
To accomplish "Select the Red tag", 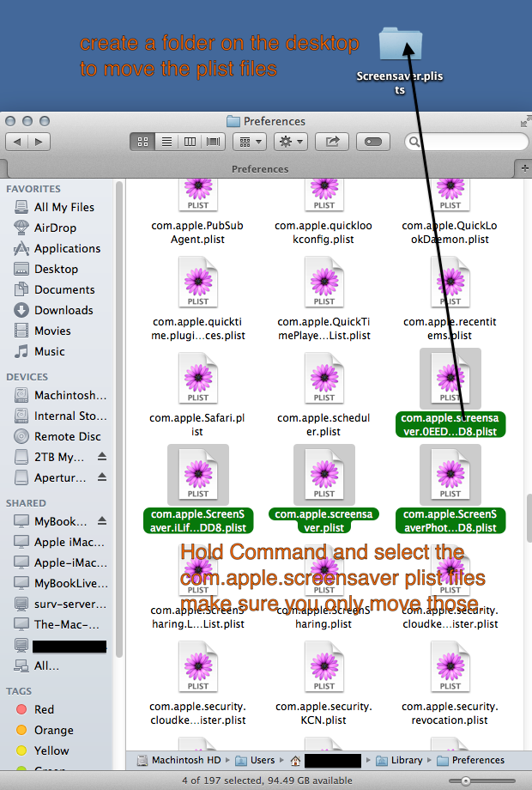I will (35, 709).
